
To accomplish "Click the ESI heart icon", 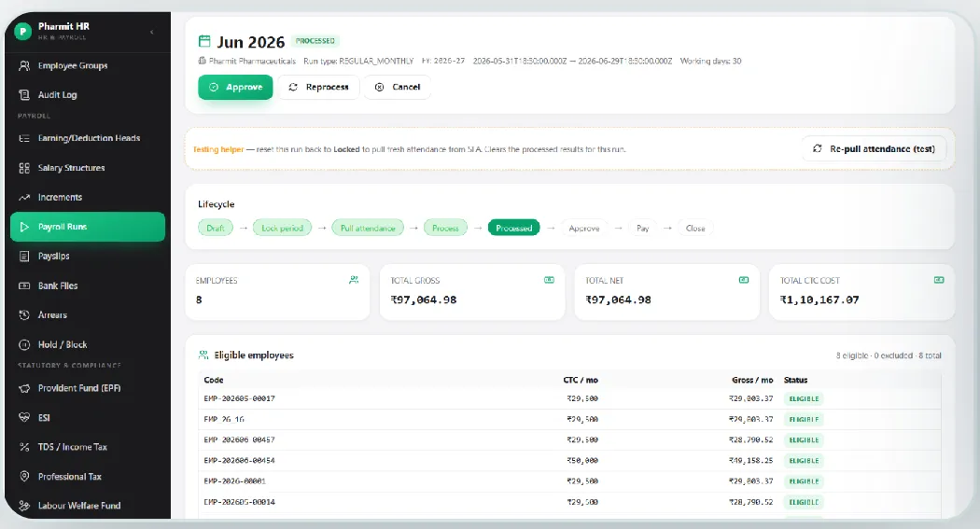I will 24,417.
